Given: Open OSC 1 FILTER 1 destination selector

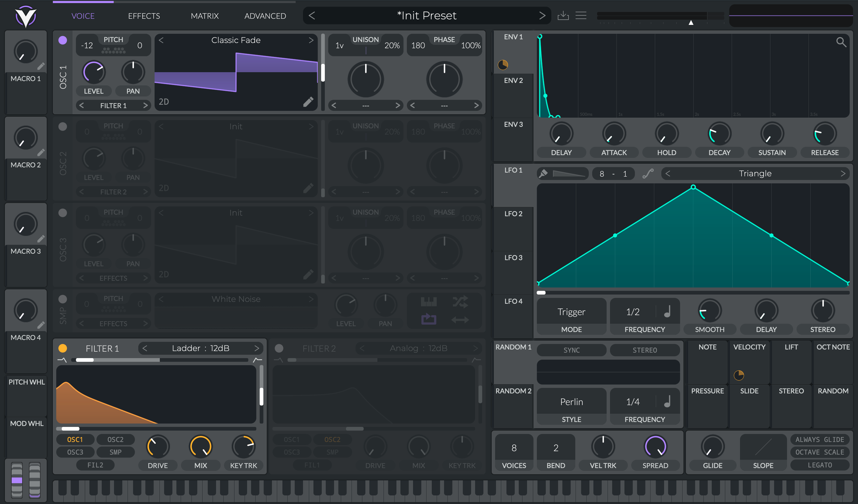Looking at the screenshot, I should (113, 105).
